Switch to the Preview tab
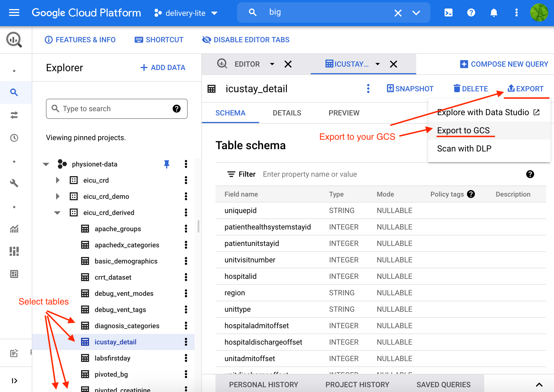This screenshot has height=392, width=554. (344, 113)
